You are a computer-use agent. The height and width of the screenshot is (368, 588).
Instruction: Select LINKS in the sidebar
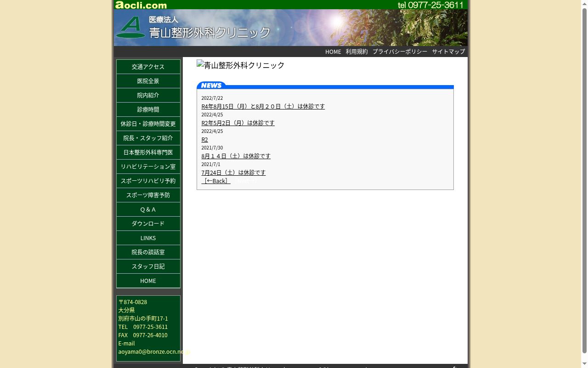click(x=148, y=238)
